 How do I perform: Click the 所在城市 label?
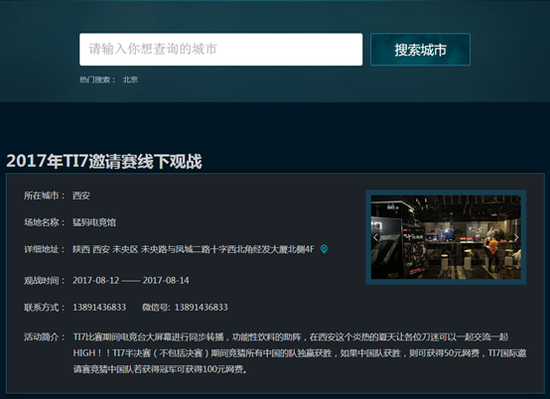point(45,196)
